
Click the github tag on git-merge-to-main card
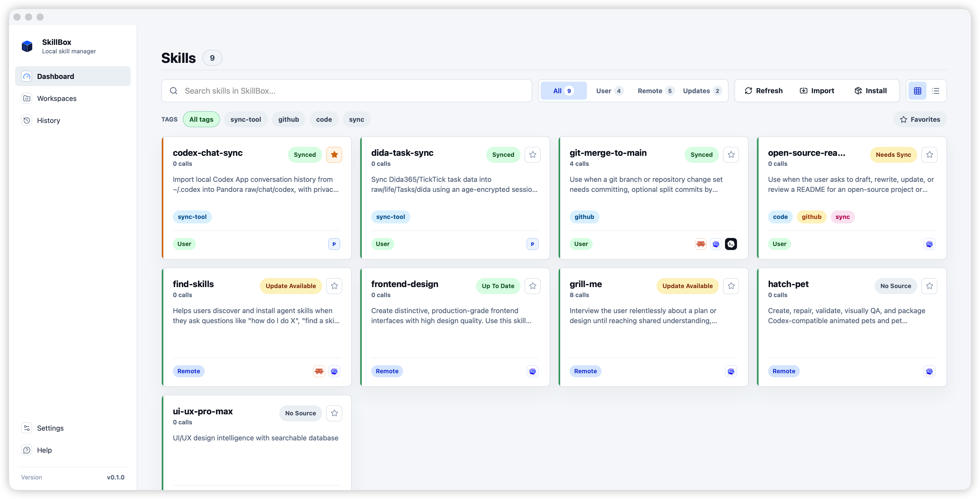pyautogui.click(x=584, y=217)
